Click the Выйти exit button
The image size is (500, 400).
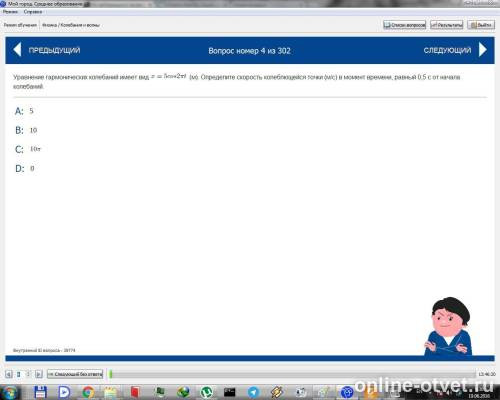(481, 25)
